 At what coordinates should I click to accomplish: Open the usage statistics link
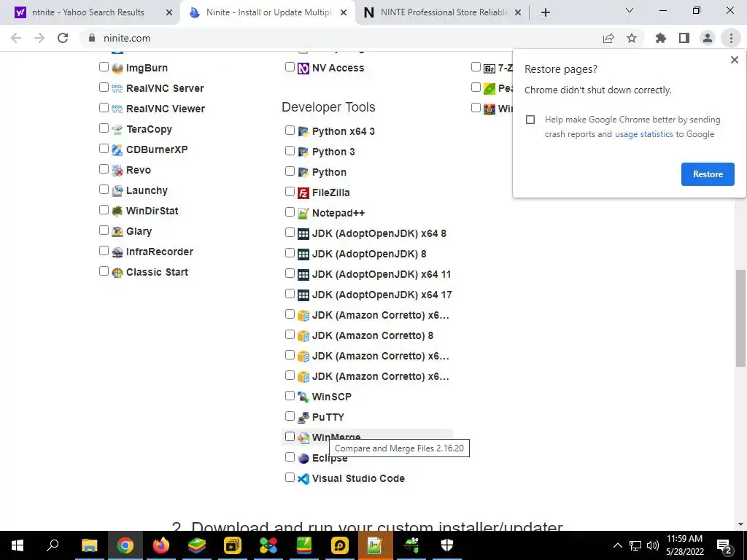click(x=643, y=134)
